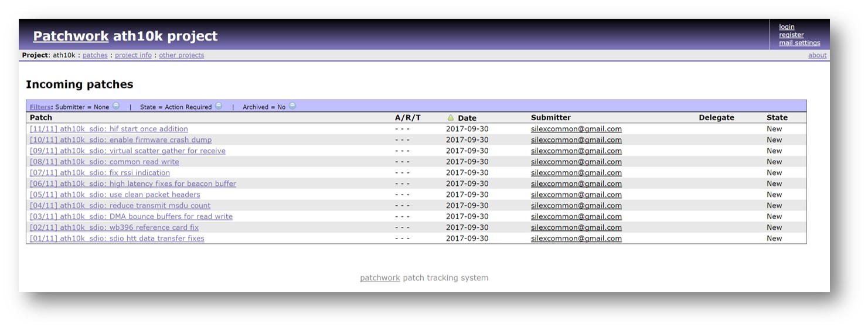
Task: Select New state in the 01/11 patch row
Action: click(x=774, y=239)
